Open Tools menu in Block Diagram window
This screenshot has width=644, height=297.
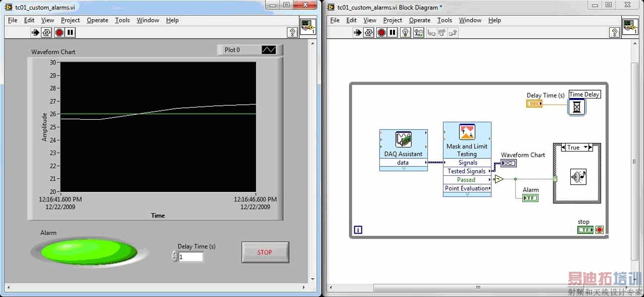[x=445, y=20]
